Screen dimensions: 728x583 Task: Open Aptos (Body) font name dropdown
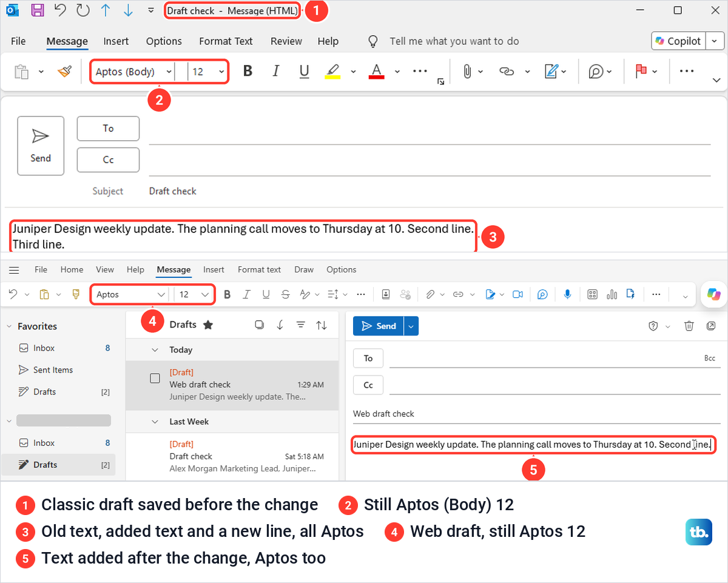coord(168,72)
